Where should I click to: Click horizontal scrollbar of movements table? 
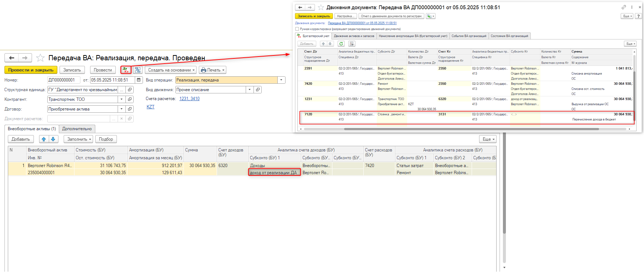click(471, 129)
